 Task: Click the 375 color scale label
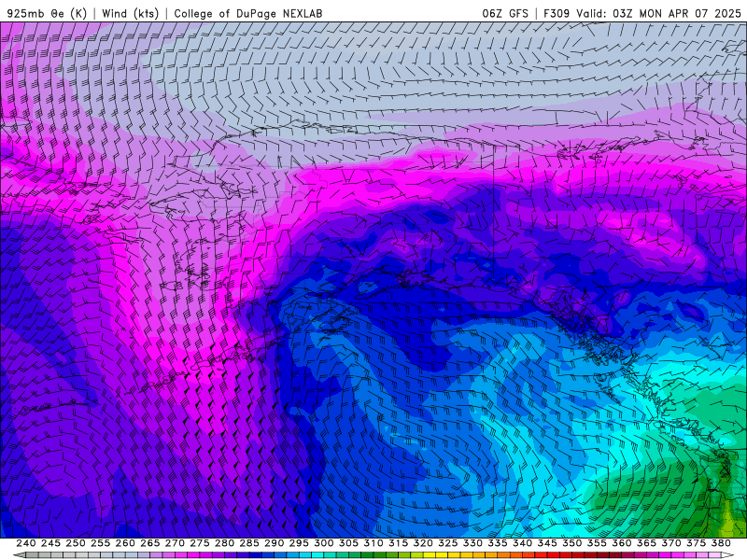(697, 543)
